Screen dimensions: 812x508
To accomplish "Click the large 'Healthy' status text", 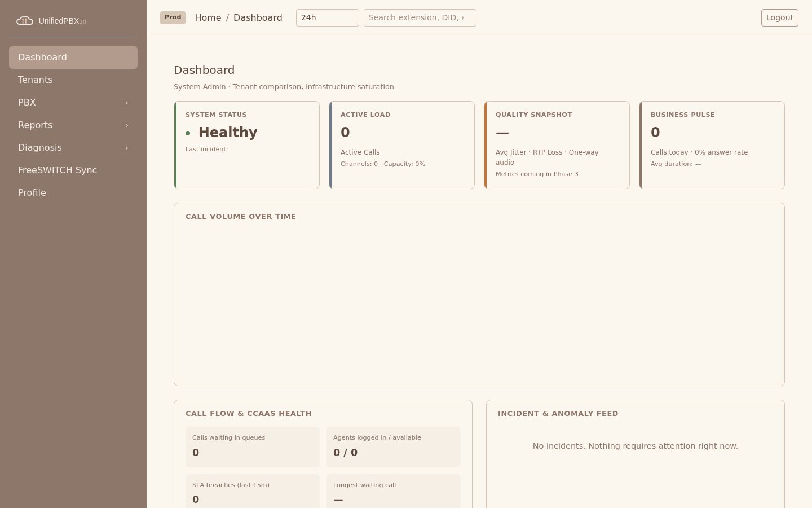I will tap(228, 133).
